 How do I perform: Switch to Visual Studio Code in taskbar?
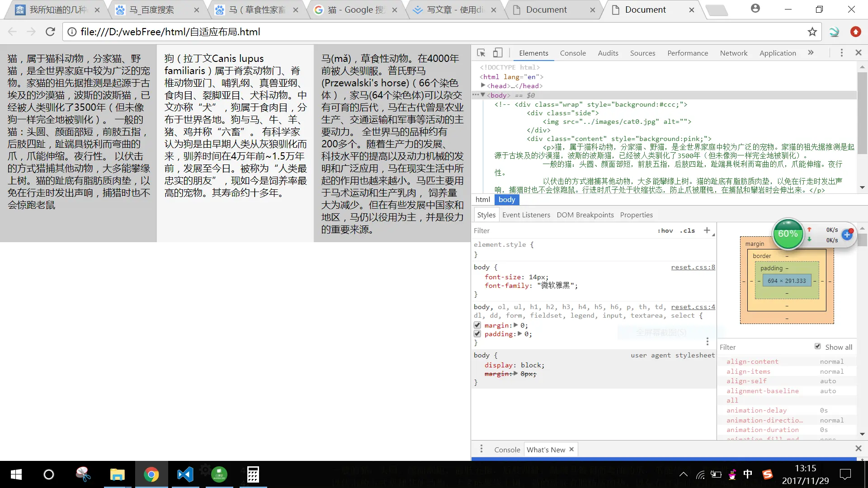185,474
